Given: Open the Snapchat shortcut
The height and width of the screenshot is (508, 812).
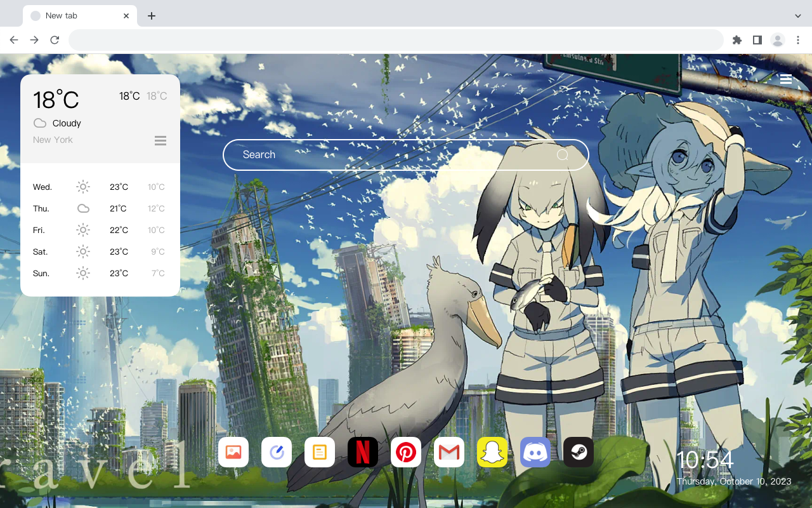Looking at the screenshot, I should point(492,452).
